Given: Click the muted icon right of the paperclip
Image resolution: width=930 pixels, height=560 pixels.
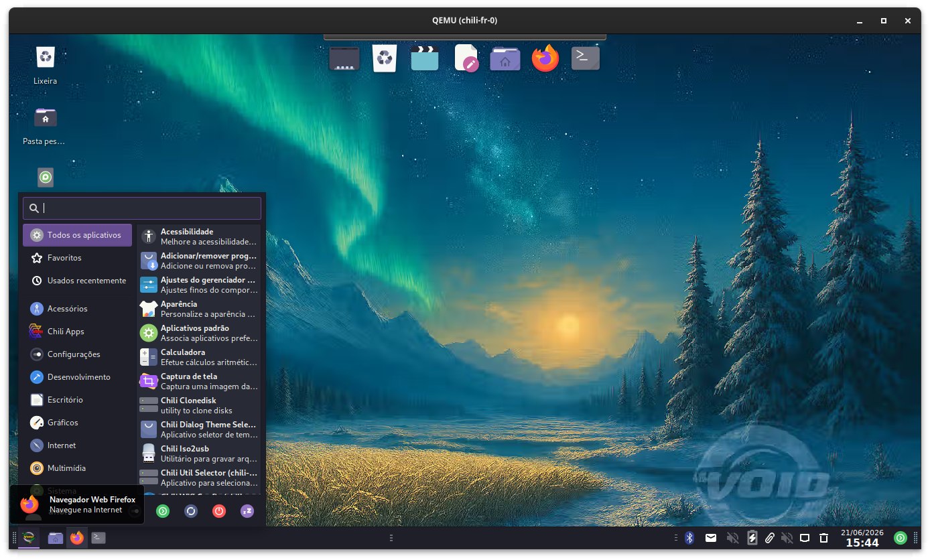Looking at the screenshot, I should tap(787, 538).
